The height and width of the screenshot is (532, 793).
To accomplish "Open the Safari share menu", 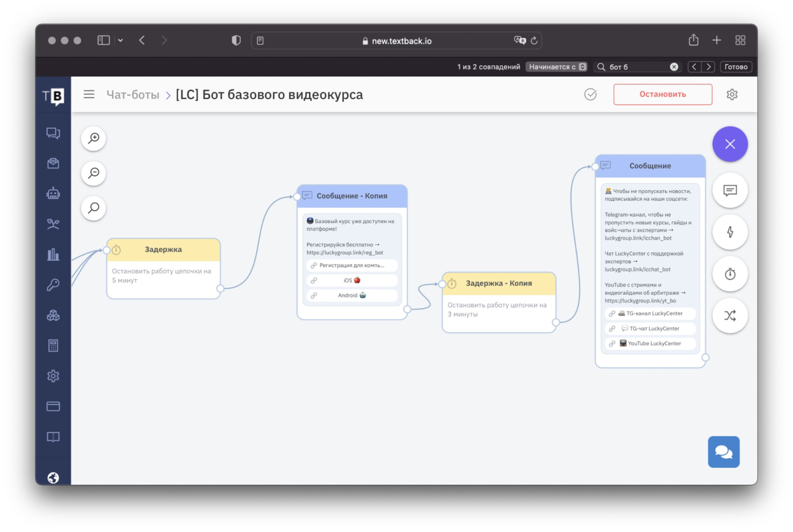I will pyautogui.click(x=693, y=40).
